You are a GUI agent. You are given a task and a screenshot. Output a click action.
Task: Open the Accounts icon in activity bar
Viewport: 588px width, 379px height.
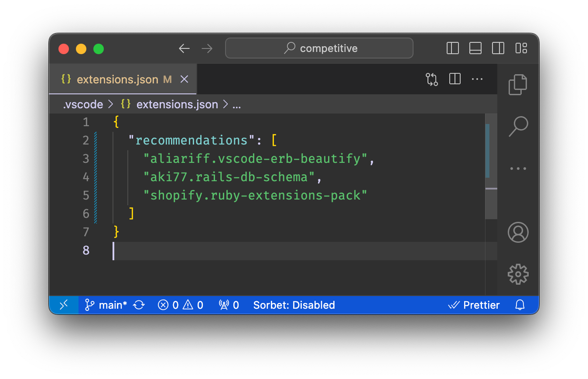pyautogui.click(x=518, y=233)
